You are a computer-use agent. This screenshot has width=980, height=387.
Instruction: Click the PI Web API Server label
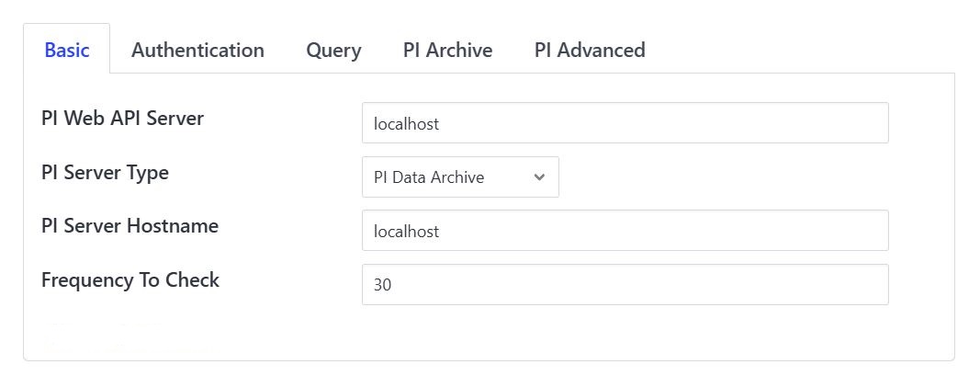point(122,119)
